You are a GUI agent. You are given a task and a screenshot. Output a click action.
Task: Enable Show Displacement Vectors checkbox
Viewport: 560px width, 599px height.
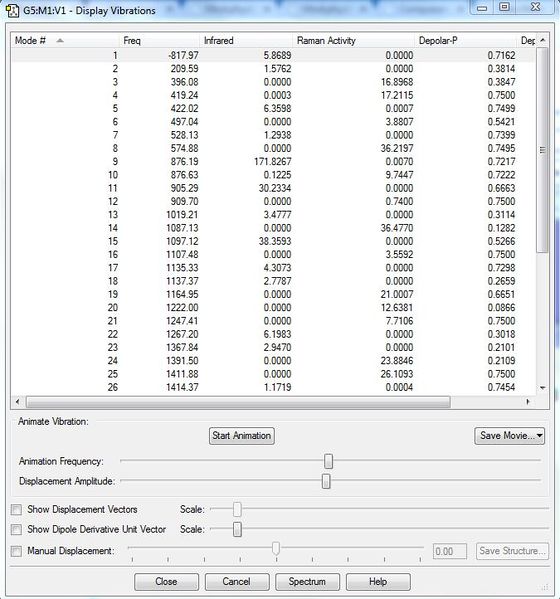click(x=16, y=510)
